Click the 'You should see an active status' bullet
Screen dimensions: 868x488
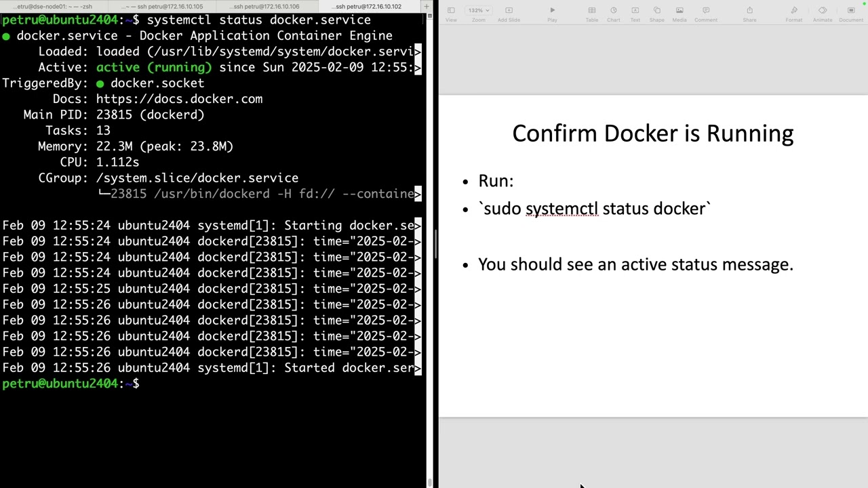tap(635, 264)
